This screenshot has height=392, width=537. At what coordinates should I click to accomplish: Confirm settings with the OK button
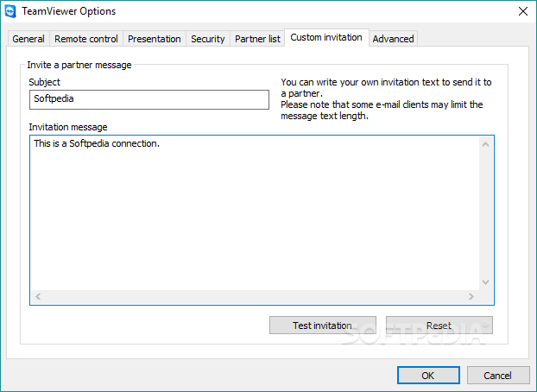pos(428,376)
